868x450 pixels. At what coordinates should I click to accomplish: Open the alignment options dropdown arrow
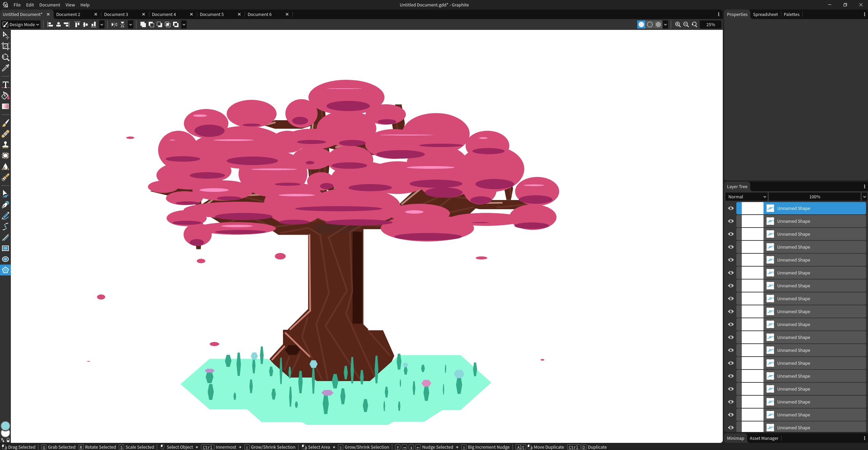coord(102,24)
